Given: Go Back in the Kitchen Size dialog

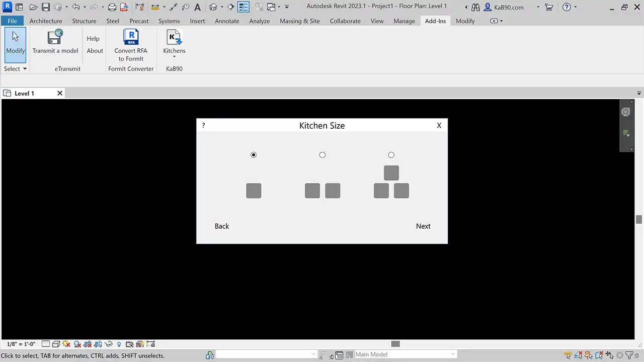Looking at the screenshot, I should [x=221, y=226].
